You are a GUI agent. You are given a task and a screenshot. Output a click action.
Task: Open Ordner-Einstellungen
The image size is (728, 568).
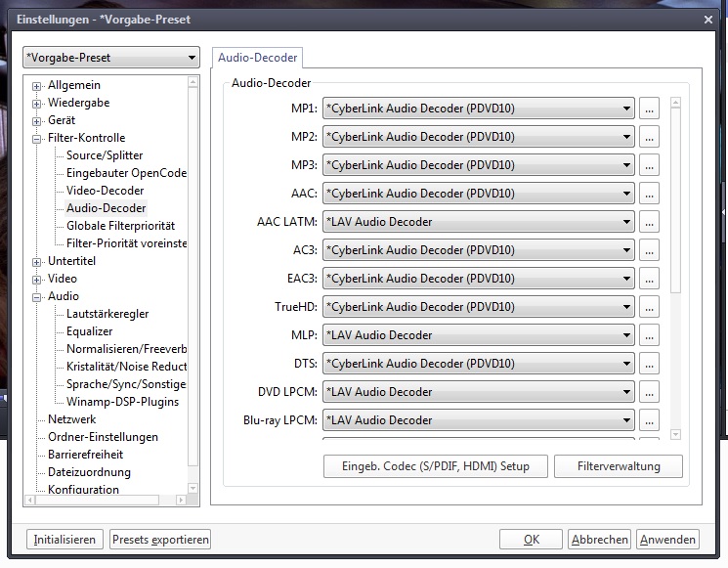point(103,438)
